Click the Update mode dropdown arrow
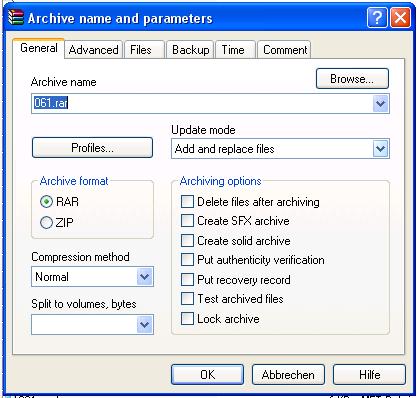The height and width of the screenshot is (398, 418). [x=380, y=149]
